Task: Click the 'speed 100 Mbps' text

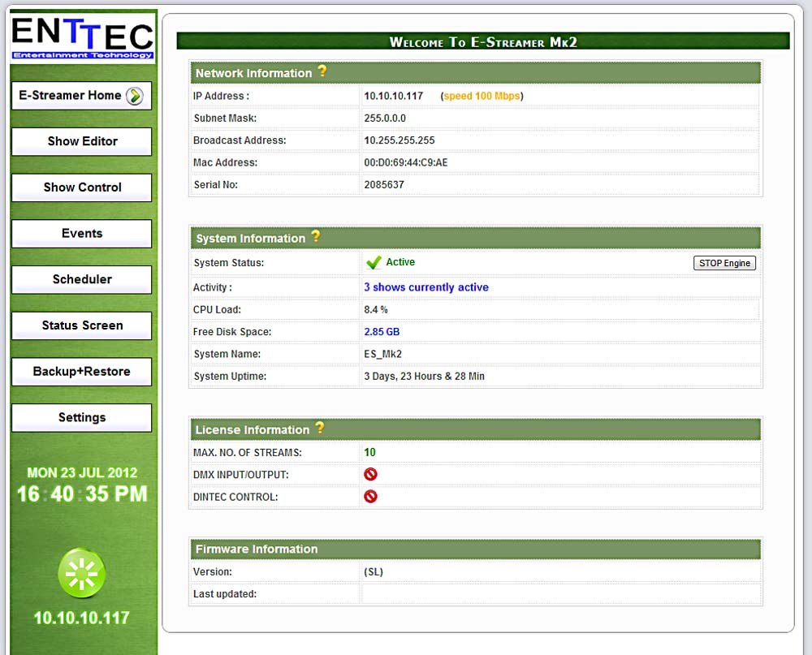Action: pos(482,97)
